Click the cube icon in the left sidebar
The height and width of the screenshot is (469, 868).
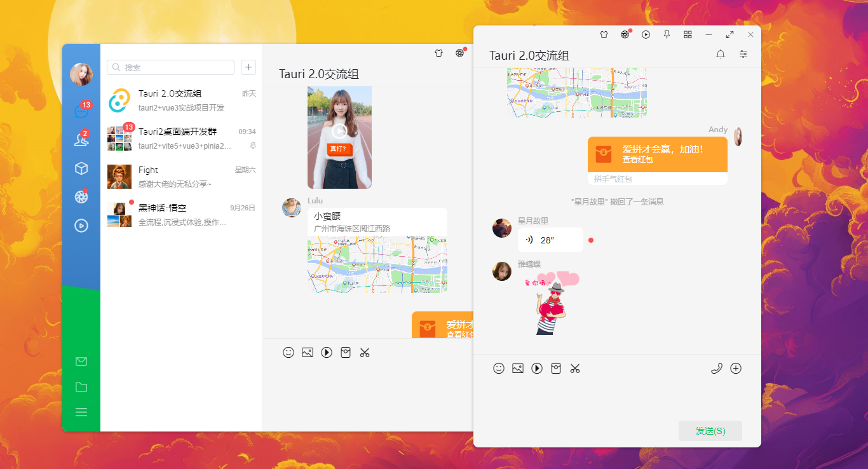point(81,168)
